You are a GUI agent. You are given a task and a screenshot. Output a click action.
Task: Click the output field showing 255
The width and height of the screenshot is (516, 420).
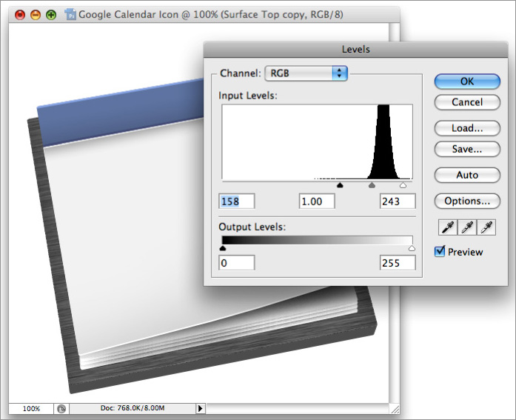tap(398, 263)
